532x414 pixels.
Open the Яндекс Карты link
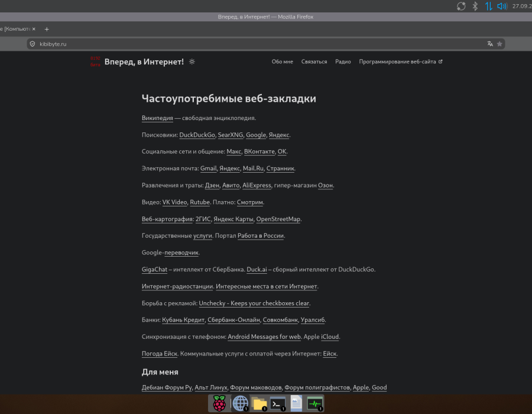(x=233, y=219)
